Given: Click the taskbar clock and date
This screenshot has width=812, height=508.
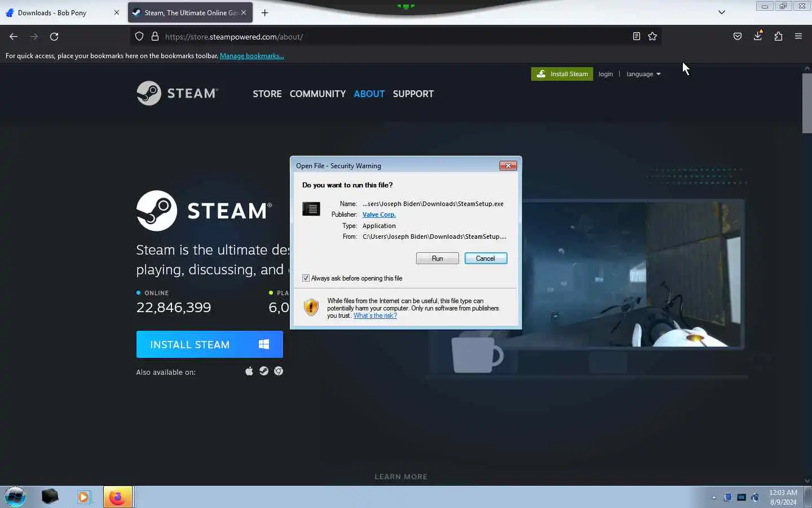Looking at the screenshot, I should [x=783, y=497].
